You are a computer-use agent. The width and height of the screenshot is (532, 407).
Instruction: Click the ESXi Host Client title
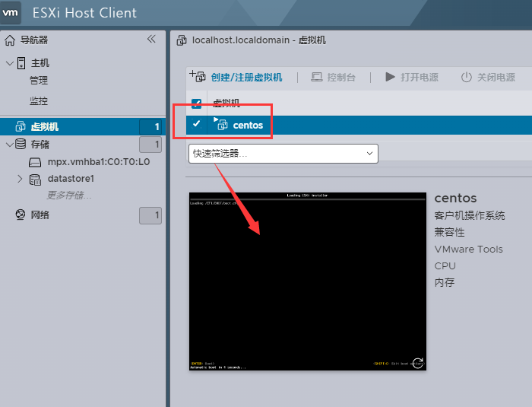coord(84,13)
